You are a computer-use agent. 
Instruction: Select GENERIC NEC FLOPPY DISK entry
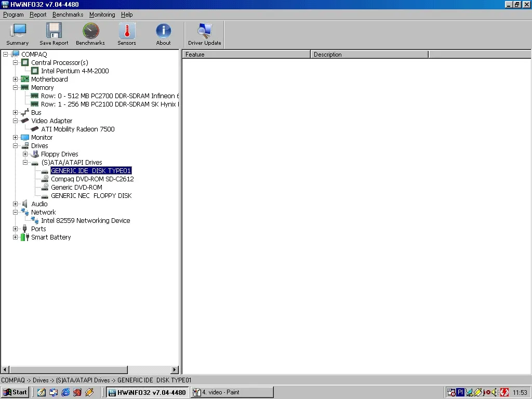(x=91, y=195)
